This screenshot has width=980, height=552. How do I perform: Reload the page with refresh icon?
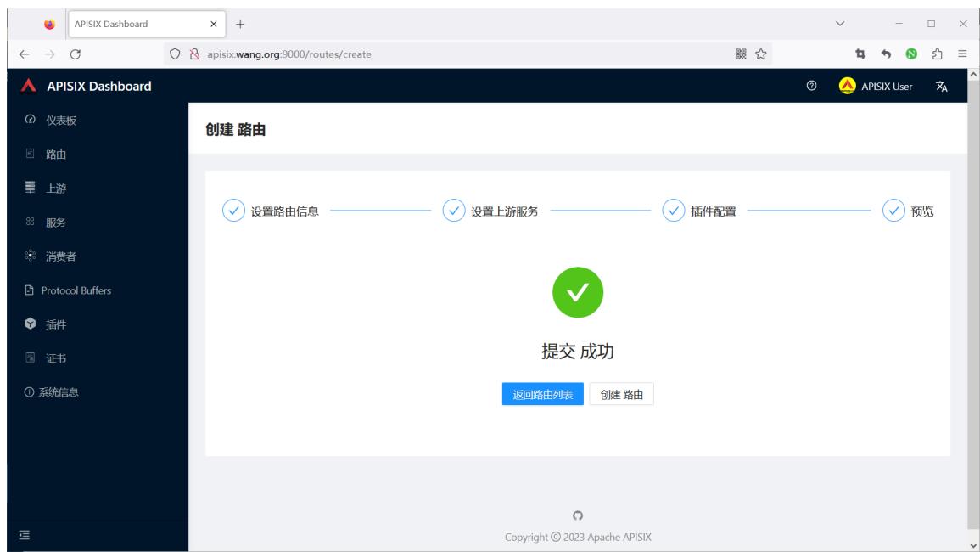click(x=75, y=54)
